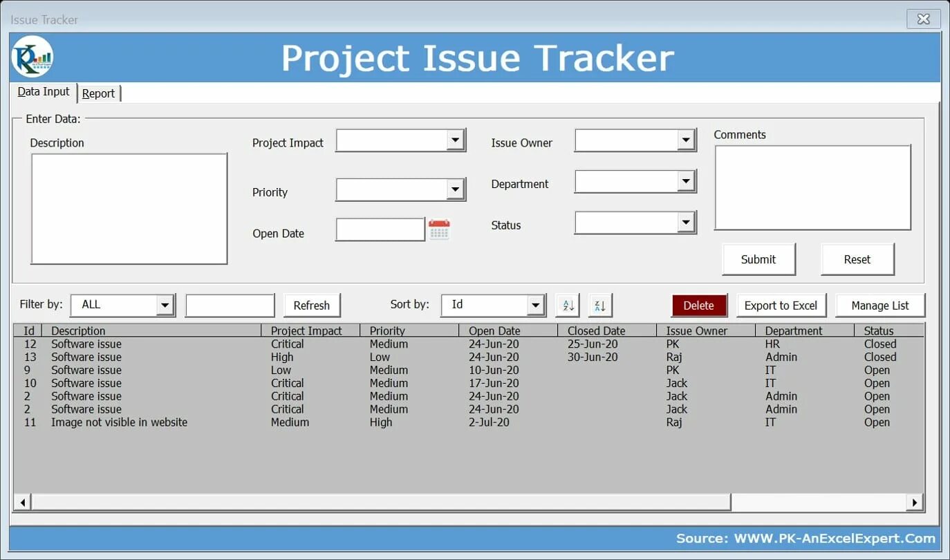The image size is (950, 560).
Task: Focus the Comments text box
Action: (812, 187)
